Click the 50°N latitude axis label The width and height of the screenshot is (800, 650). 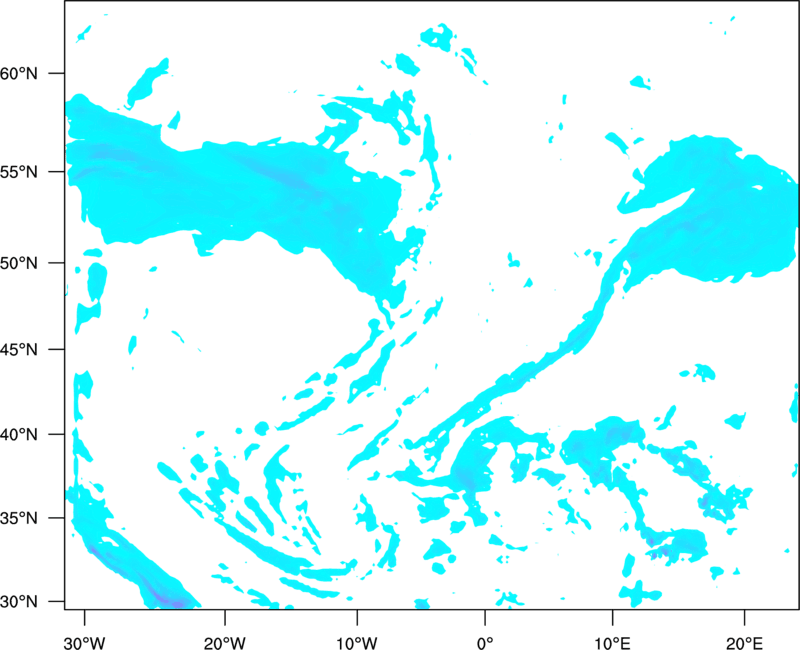pyautogui.click(x=19, y=263)
